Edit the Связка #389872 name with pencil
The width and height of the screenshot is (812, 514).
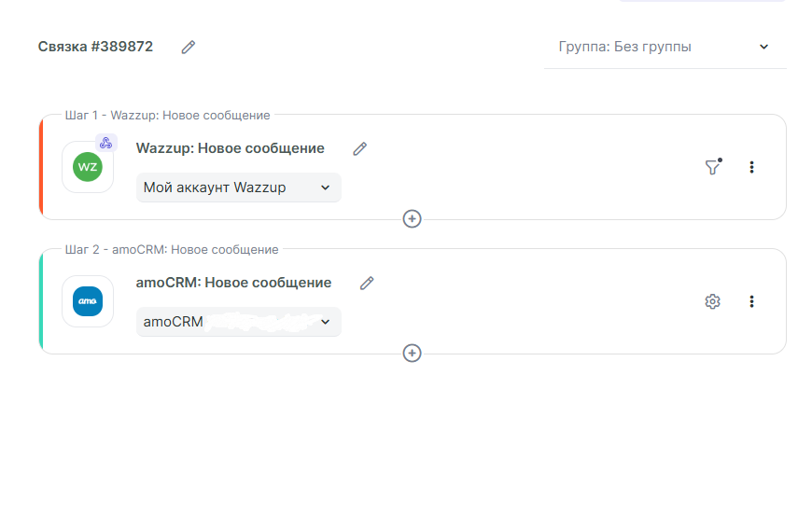tap(189, 47)
